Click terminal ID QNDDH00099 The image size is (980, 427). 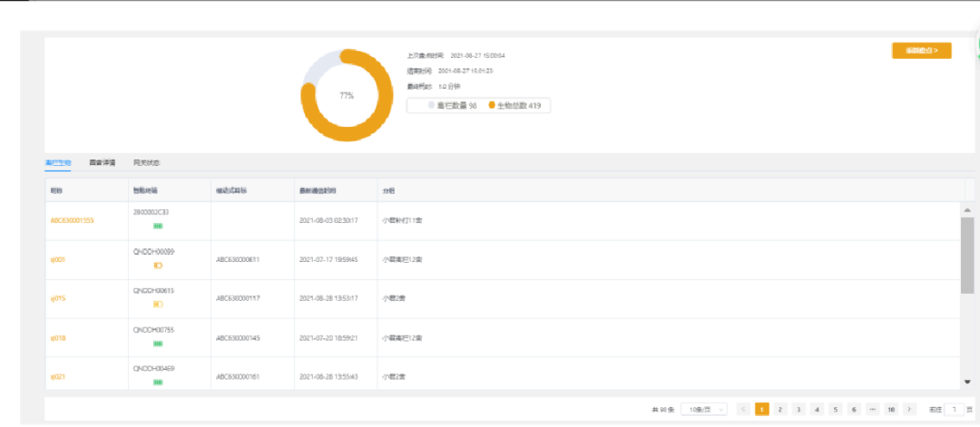(153, 252)
